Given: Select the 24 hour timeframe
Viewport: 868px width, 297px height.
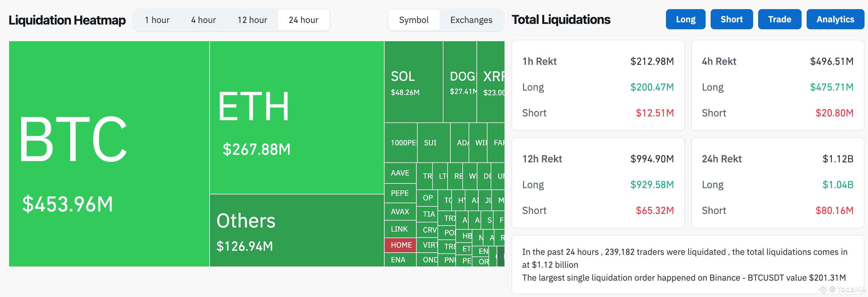Looking at the screenshot, I should (x=304, y=20).
